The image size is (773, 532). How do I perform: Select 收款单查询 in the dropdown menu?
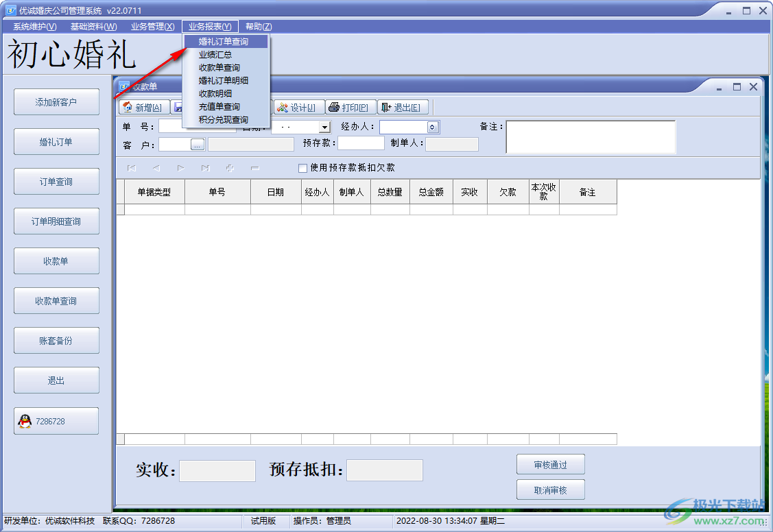click(x=227, y=67)
